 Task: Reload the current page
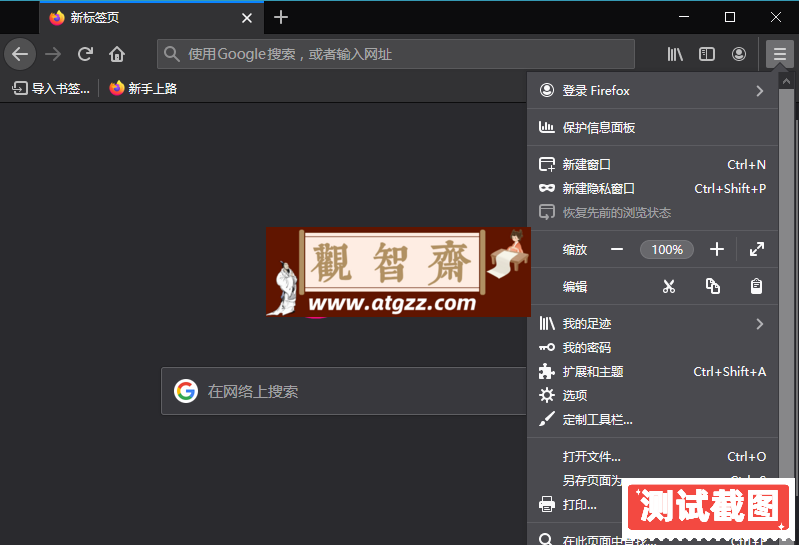click(85, 54)
